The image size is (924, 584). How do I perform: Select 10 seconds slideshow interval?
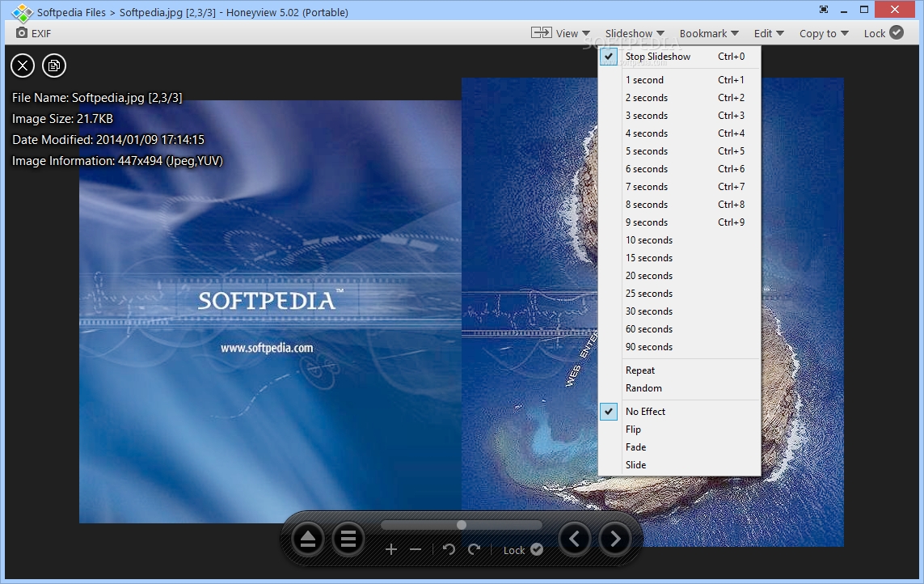pyautogui.click(x=679, y=240)
